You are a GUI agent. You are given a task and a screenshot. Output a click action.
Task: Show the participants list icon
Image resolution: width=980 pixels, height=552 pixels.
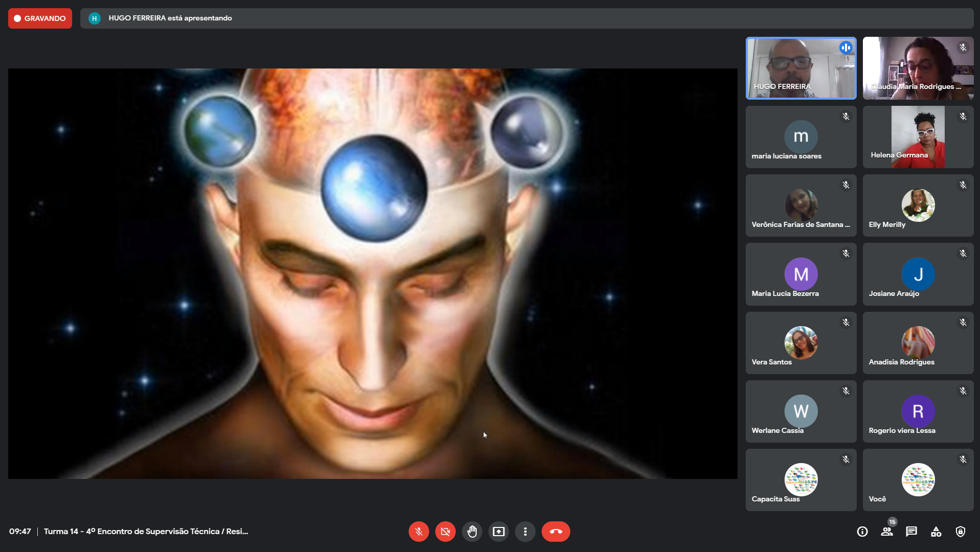pos(887,532)
